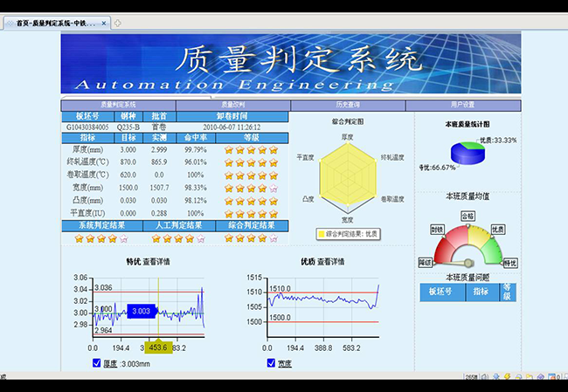Click the 优质:33.33% pie label
The height and width of the screenshot is (392, 568).
point(498,141)
